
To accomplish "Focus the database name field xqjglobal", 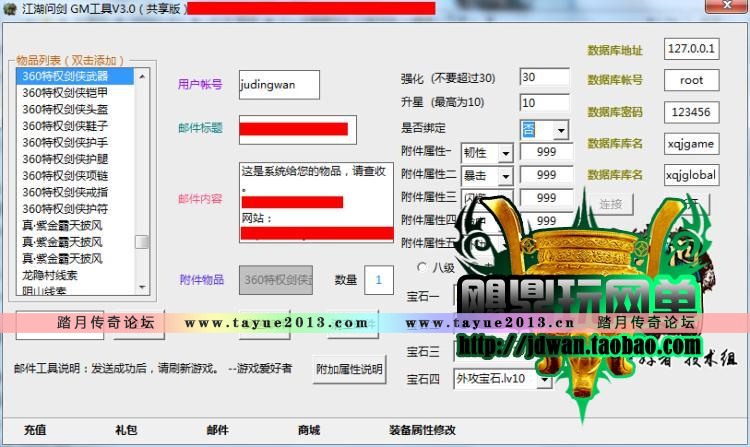I will coord(691,175).
